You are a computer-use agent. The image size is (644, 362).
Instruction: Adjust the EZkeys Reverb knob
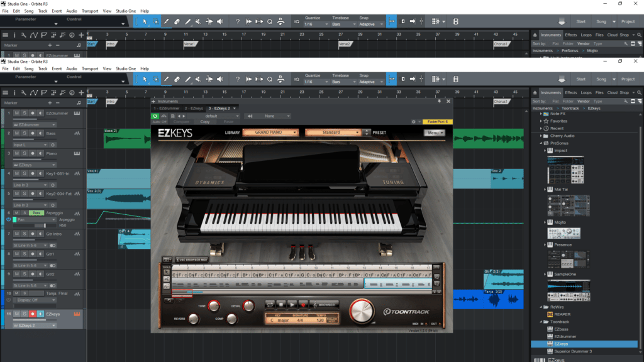coord(194,319)
